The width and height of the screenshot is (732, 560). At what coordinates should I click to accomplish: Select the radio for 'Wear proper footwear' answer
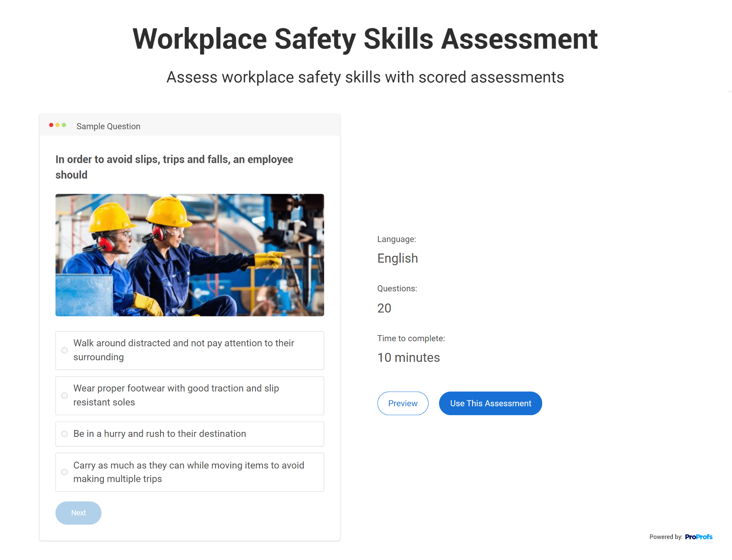tap(64, 396)
